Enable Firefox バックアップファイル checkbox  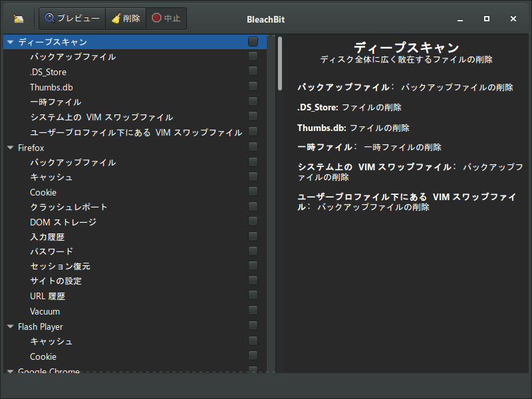pyautogui.click(x=253, y=162)
